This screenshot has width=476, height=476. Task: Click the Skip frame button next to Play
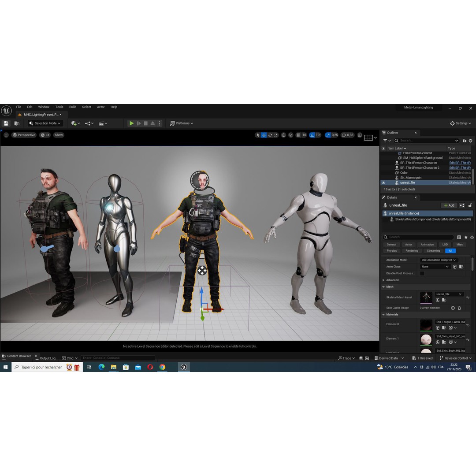(139, 123)
